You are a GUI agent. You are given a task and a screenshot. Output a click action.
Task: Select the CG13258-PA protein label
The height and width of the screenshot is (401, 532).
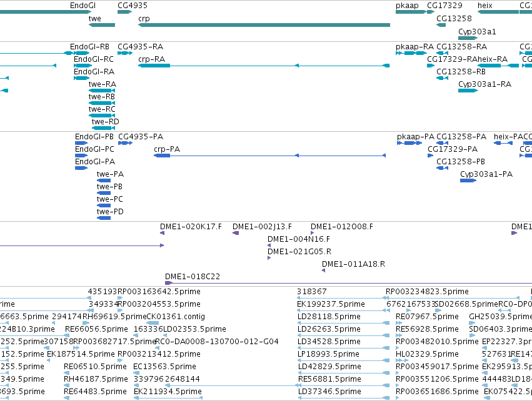point(461,137)
